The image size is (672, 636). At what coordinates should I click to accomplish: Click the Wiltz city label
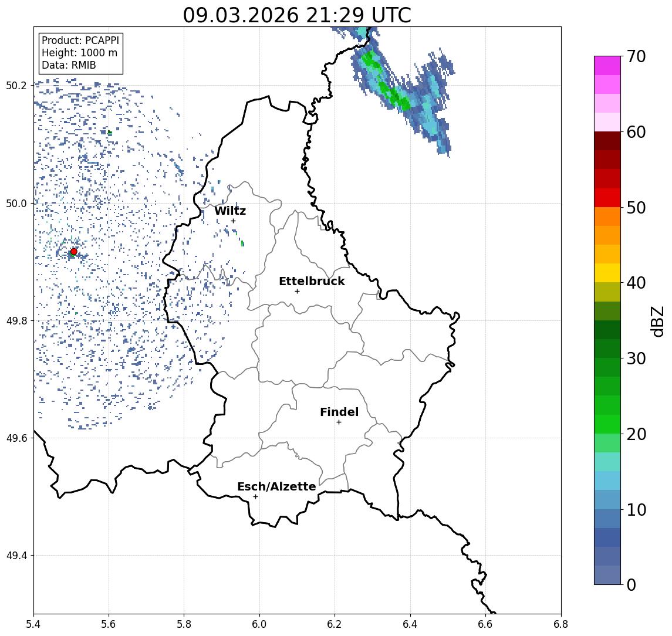[230, 211]
